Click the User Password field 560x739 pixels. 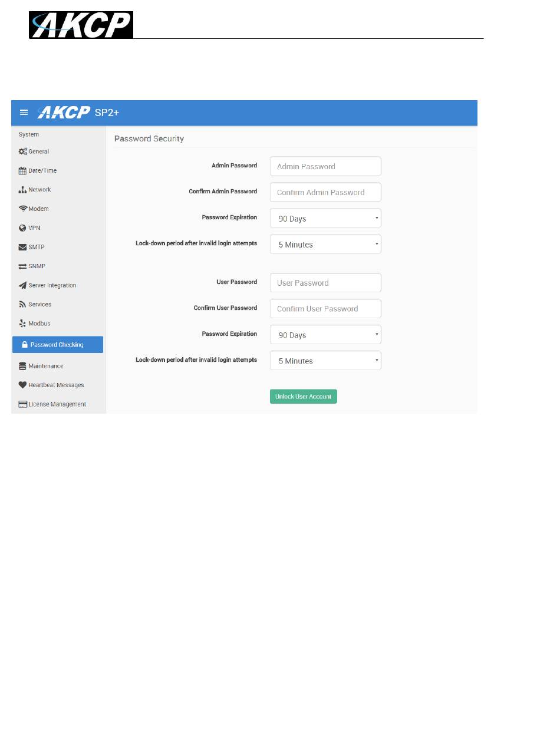[325, 282]
